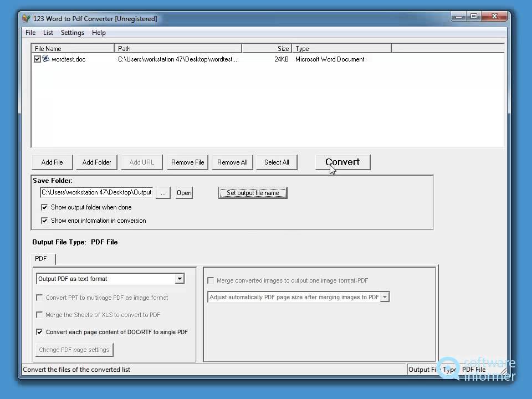This screenshot has height=399, width=532.
Task: Close the 123 Word to Pdf Converter window
Action: 495,16
